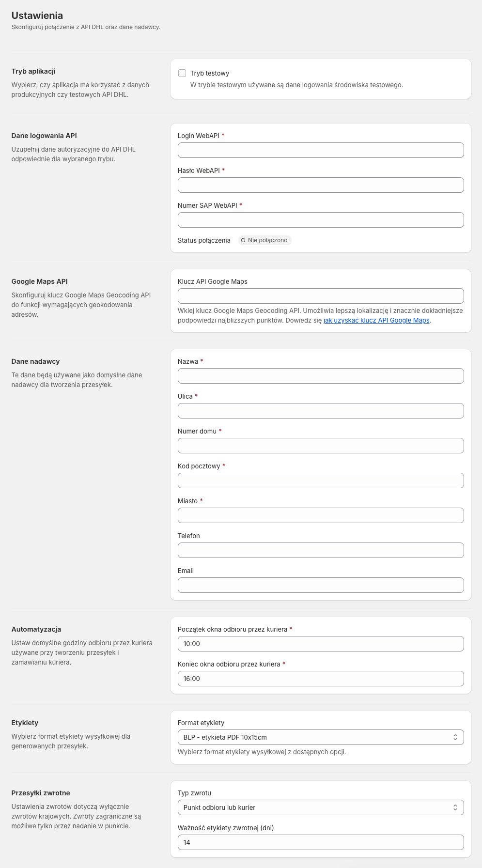Click the Nazwa sender field
The width and height of the screenshot is (482, 868).
pyautogui.click(x=320, y=376)
